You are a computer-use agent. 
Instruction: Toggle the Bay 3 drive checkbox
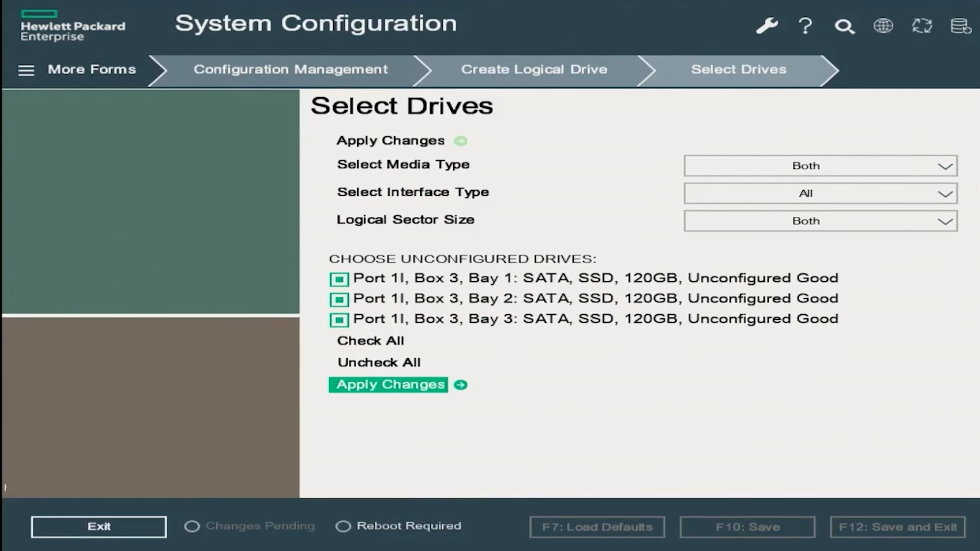(339, 320)
